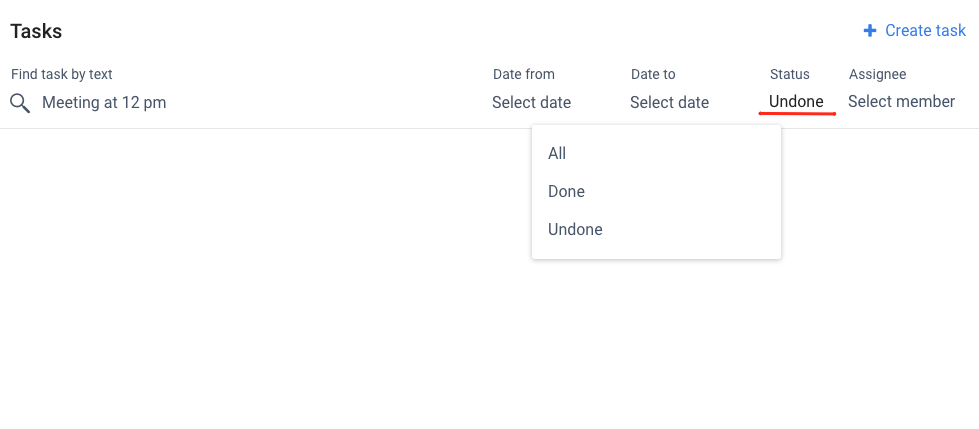Click the Assignee field label

[x=877, y=74]
